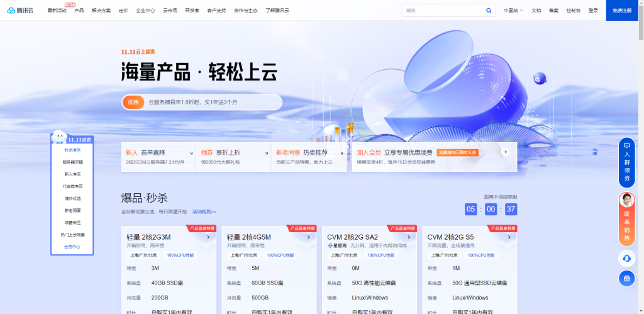Click the 11.11云上盛惠 banner label
This screenshot has height=314, width=644.
[138, 52]
